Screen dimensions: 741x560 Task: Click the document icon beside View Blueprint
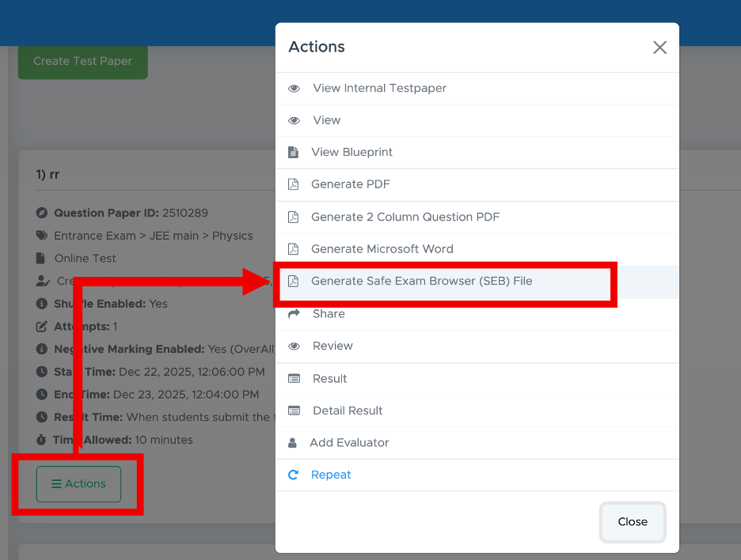(294, 152)
